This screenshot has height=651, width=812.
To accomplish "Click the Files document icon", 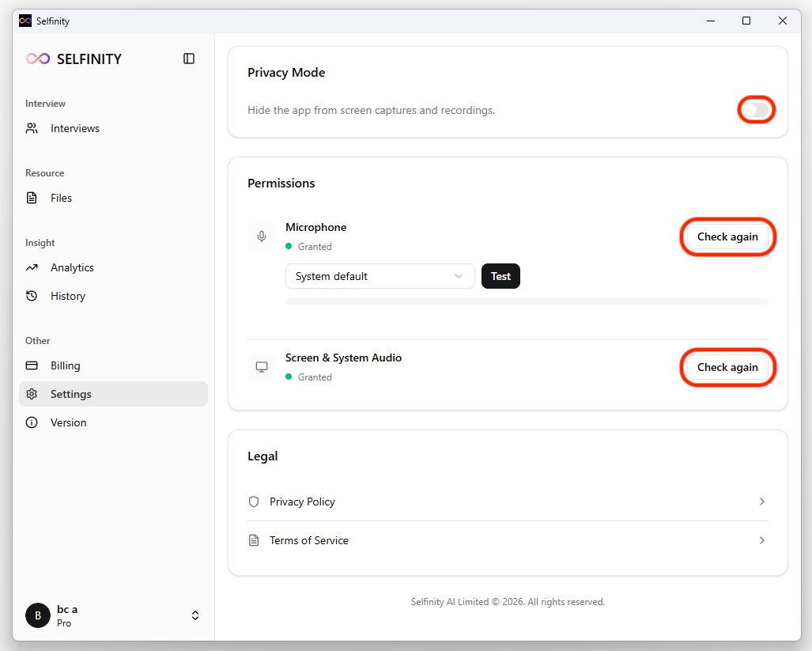I will click(x=32, y=198).
